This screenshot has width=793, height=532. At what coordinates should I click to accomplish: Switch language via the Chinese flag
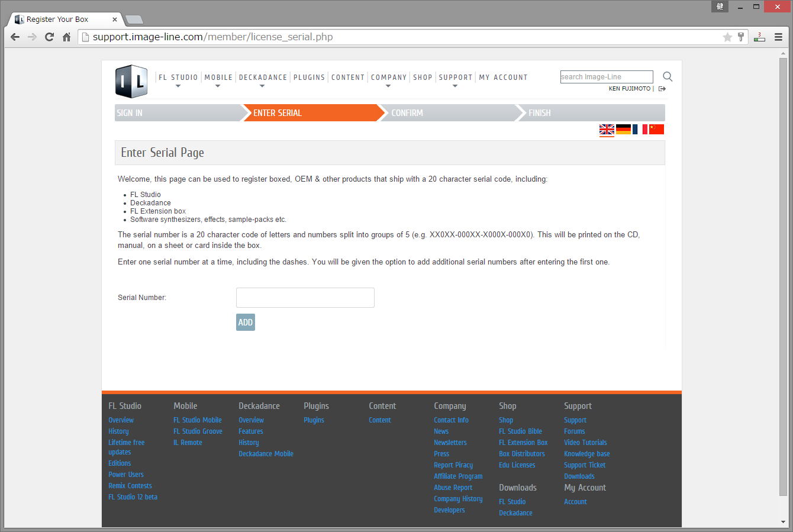point(656,130)
